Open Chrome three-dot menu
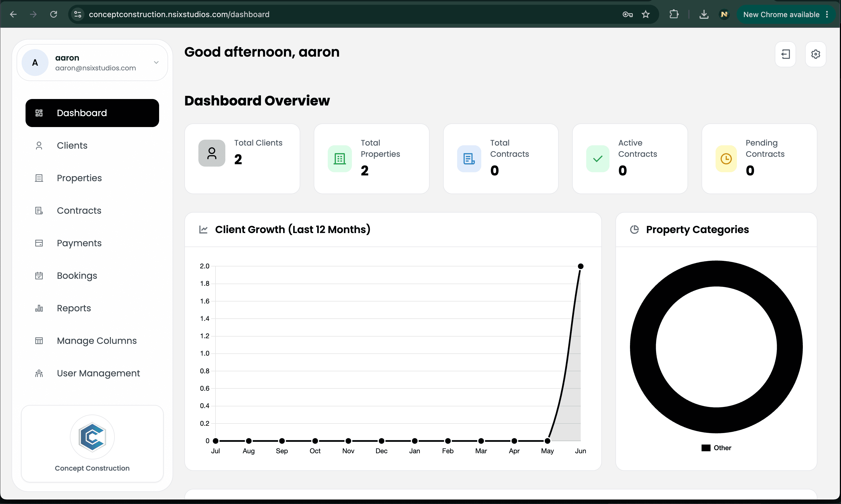The width and height of the screenshot is (841, 504). 827,14
